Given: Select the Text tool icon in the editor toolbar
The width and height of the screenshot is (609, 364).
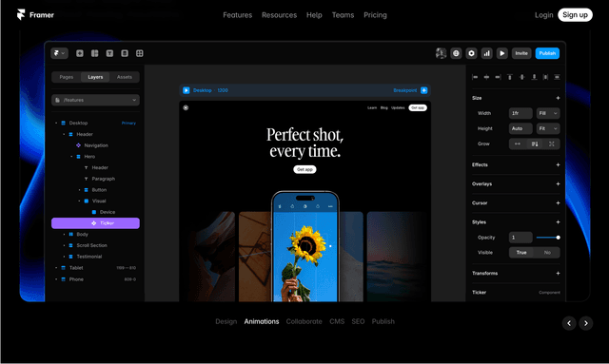Looking at the screenshot, I should tap(109, 53).
